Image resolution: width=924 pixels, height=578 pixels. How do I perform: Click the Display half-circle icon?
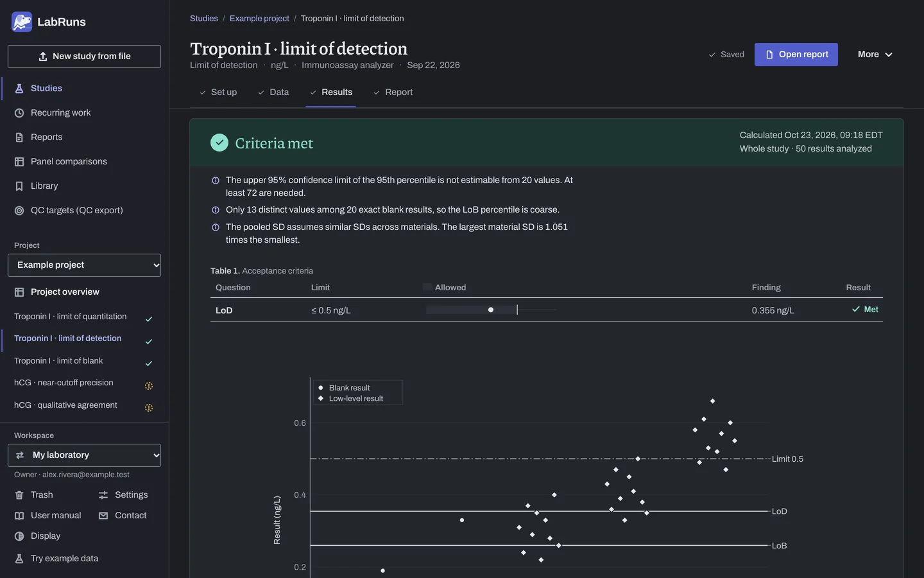pyautogui.click(x=19, y=536)
